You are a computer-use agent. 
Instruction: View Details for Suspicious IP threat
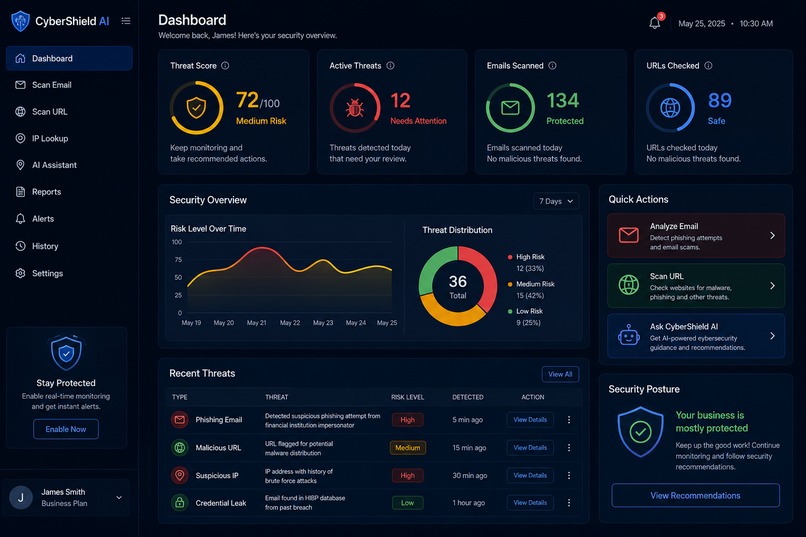[530, 475]
